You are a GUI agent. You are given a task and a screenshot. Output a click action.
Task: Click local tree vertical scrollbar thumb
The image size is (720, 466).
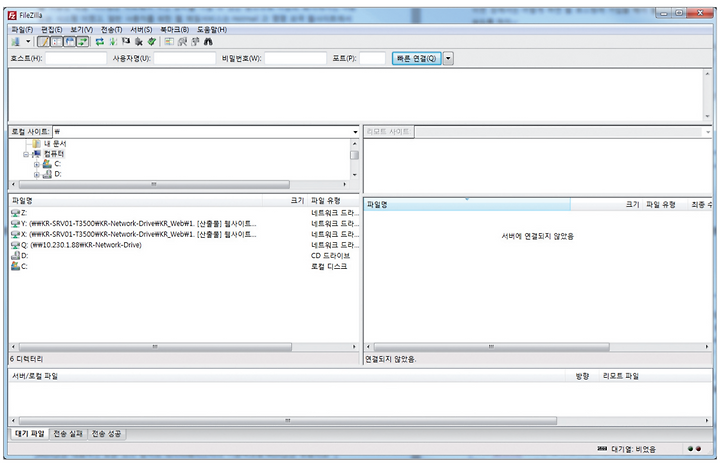coord(354,155)
